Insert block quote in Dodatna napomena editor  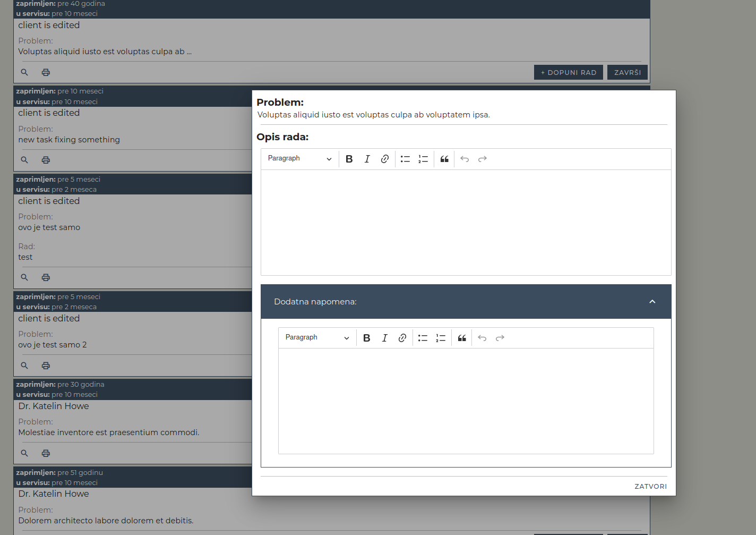462,338
